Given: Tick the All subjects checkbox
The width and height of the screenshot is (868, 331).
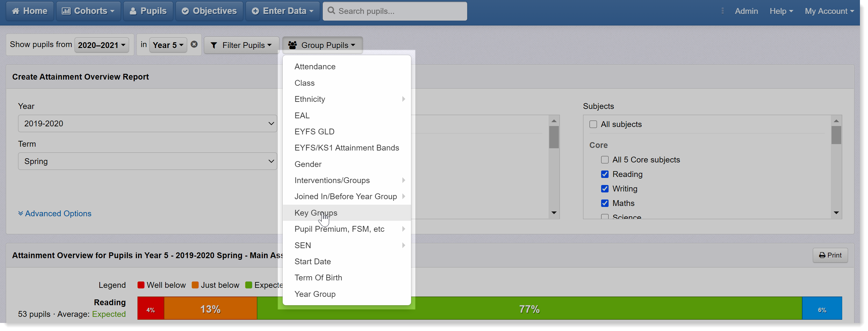Looking at the screenshot, I should (x=593, y=124).
